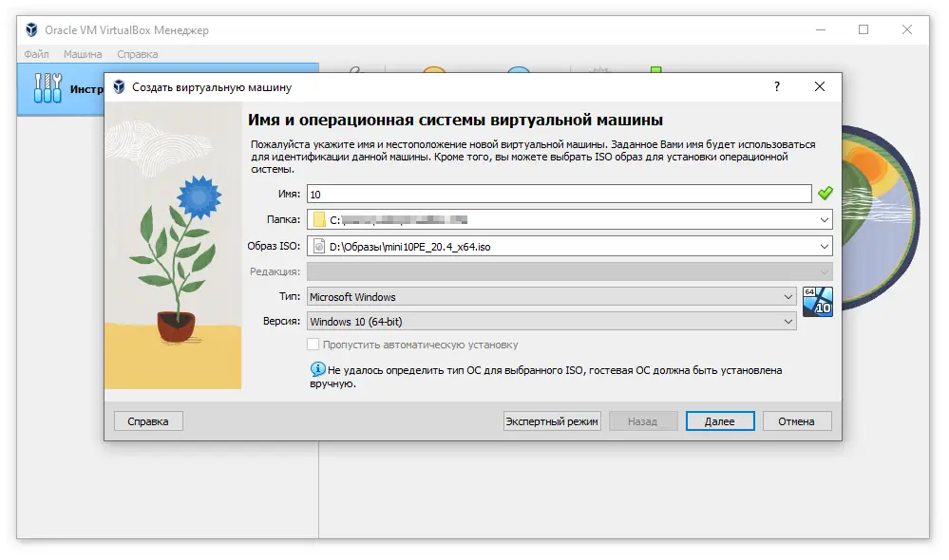The height and width of the screenshot is (560, 949).
Task: Expand the Редакция dropdown
Action: click(823, 271)
